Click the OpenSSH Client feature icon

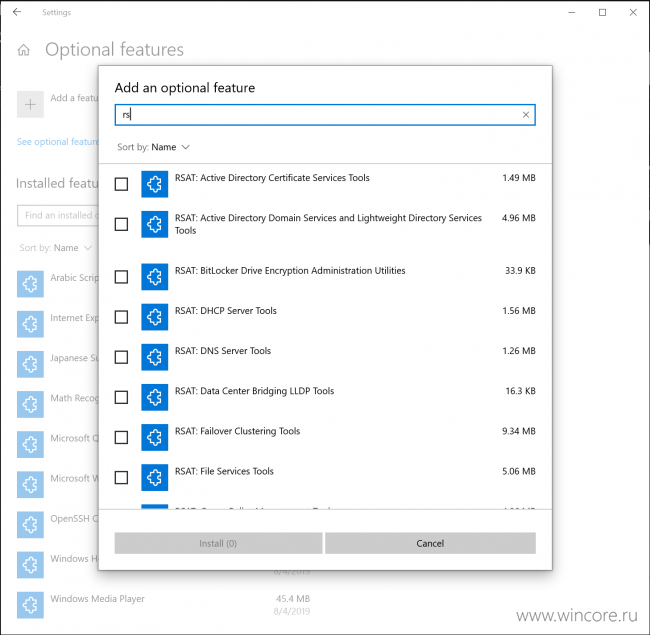click(x=30, y=525)
